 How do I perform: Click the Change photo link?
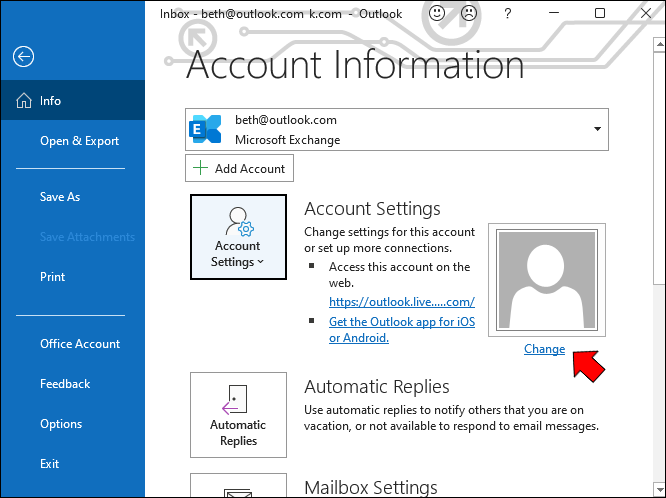click(x=544, y=349)
